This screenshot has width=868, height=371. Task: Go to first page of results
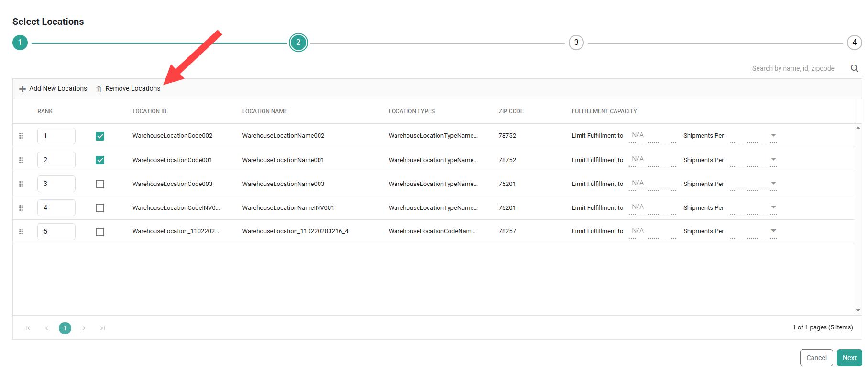(x=28, y=328)
